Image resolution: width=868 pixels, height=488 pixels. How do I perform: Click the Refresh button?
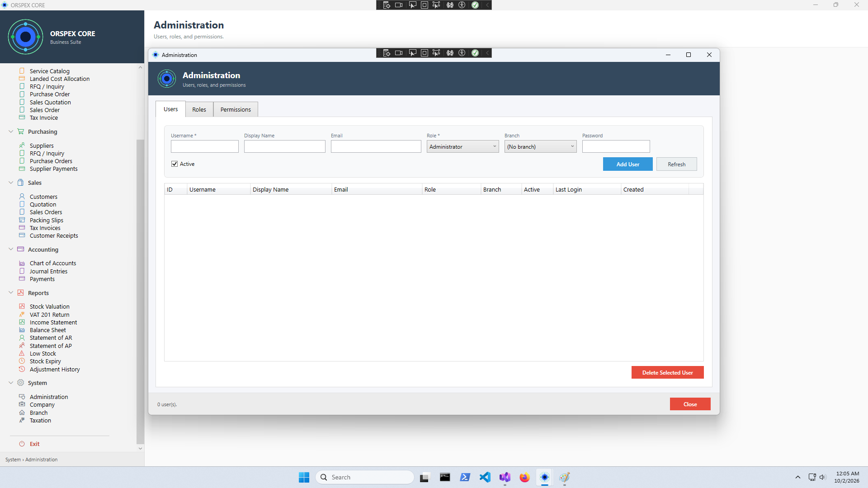pyautogui.click(x=676, y=164)
